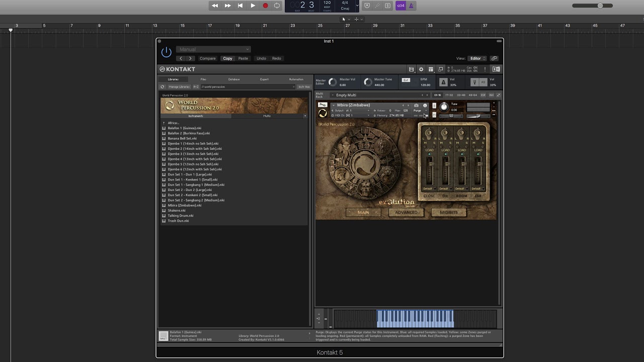Click the Undo button in plugin header
The image size is (644, 362).
tap(261, 58)
